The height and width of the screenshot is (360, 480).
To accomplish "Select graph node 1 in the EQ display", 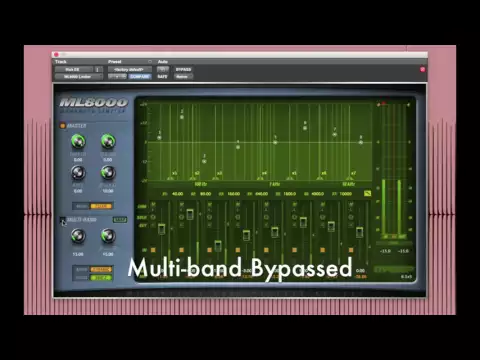I will click(x=159, y=137).
